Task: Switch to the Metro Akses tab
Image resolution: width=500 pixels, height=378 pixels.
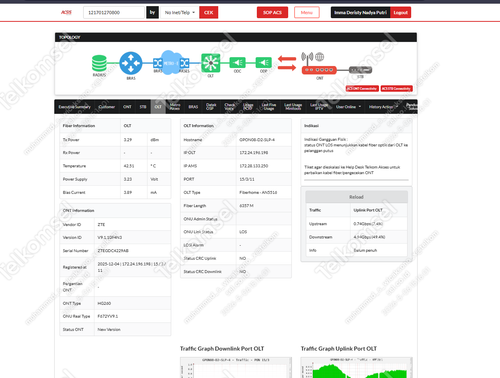Action: [x=175, y=107]
